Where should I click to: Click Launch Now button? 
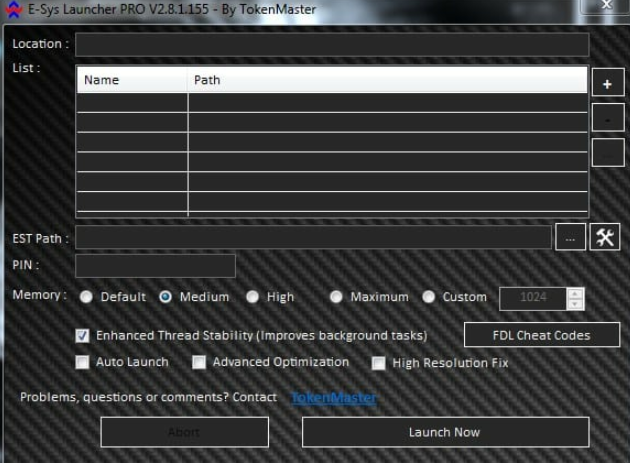click(445, 432)
